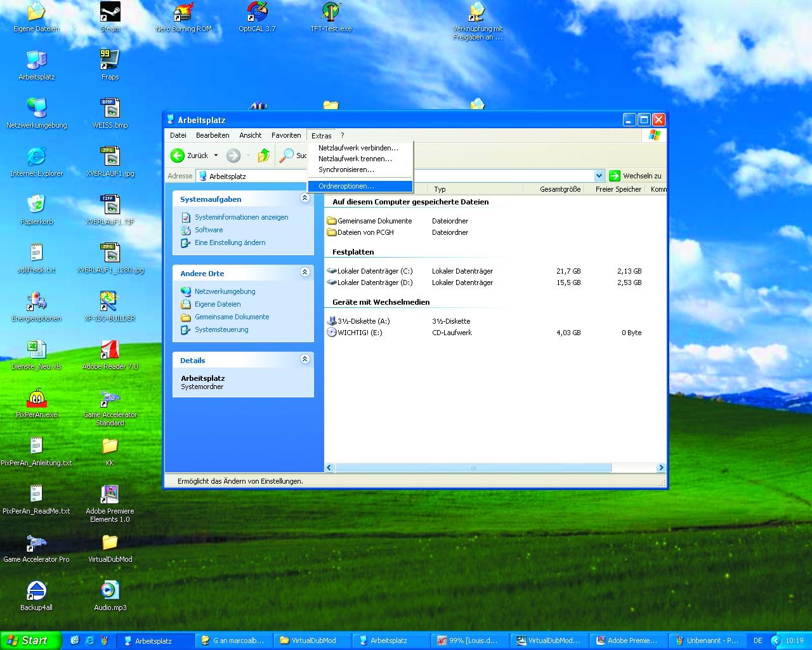Select the Audio.mp3 file icon
Screen dimensions: 812x650
pyautogui.click(x=110, y=596)
